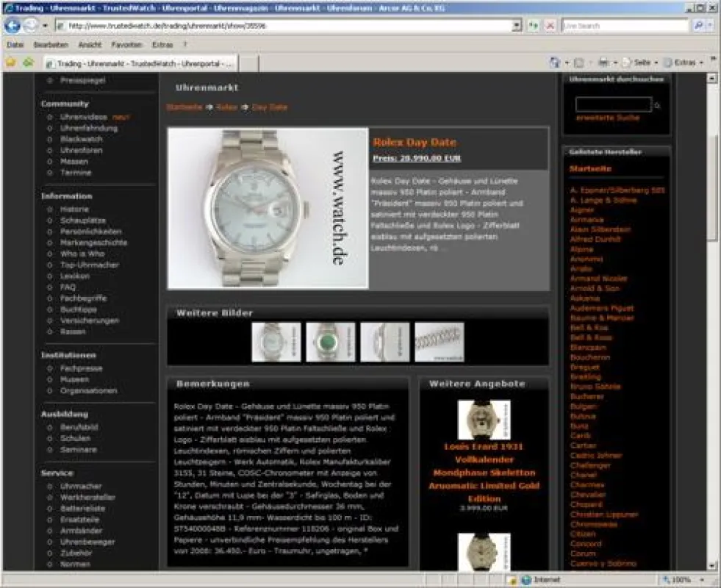Open Fachpresse under Institutionen
This screenshot has width=721, height=588.
tap(82, 368)
